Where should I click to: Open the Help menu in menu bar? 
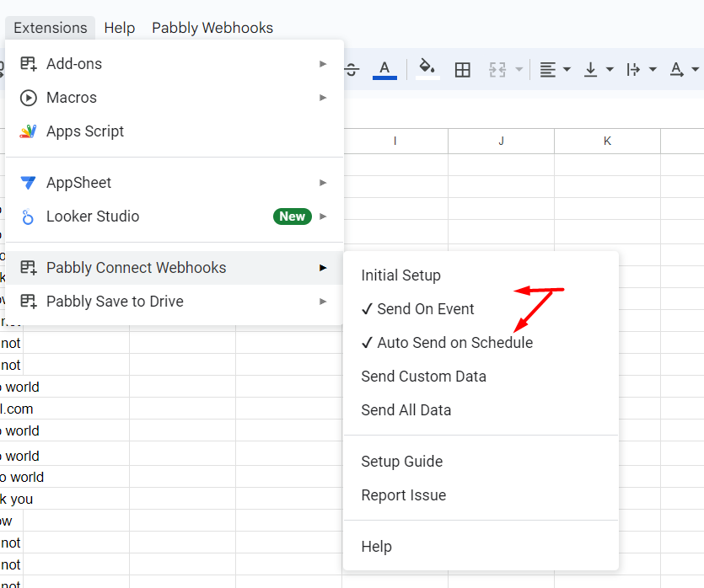(120, 28)
